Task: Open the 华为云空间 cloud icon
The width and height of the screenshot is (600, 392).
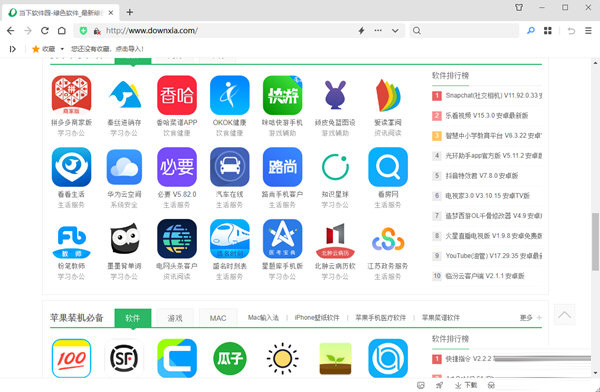Action: pos(124,167)
